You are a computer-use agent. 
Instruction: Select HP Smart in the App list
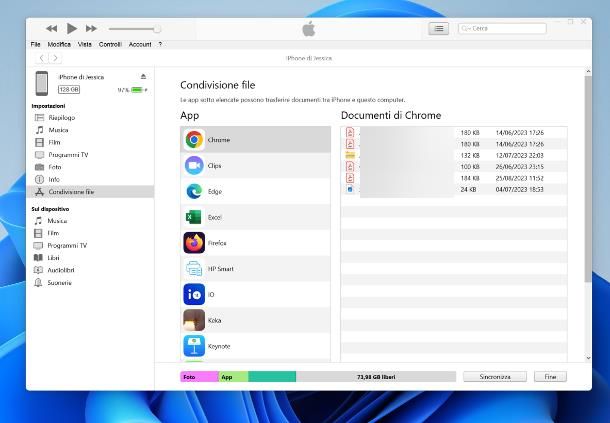point(256,269)
